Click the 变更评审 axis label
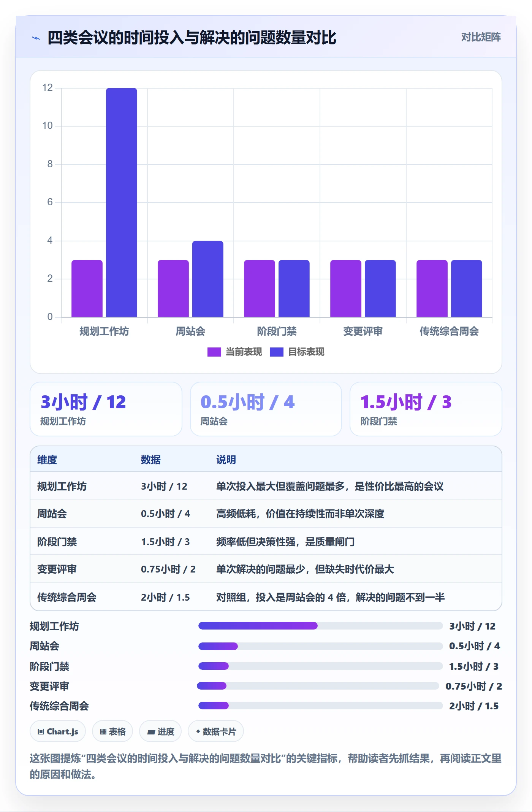 363,331
